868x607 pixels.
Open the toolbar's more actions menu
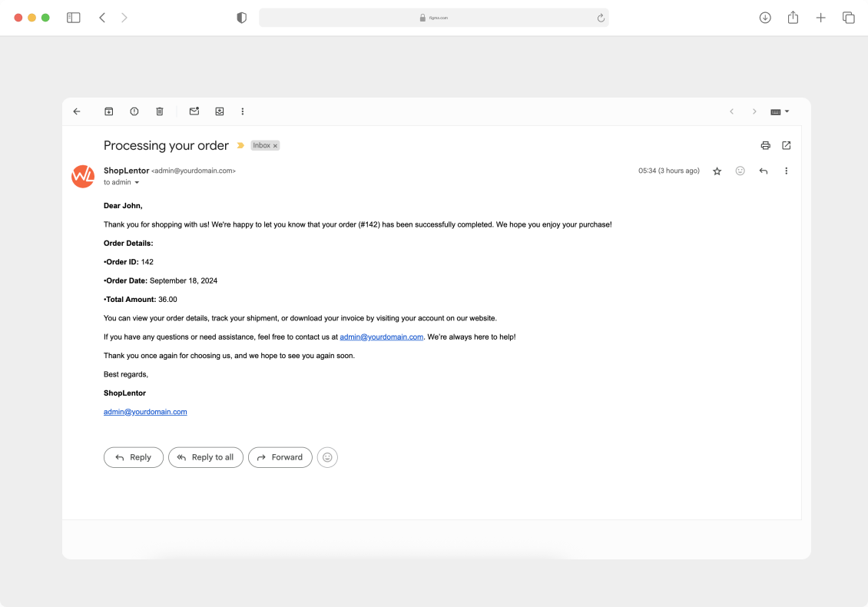point(243,111)
